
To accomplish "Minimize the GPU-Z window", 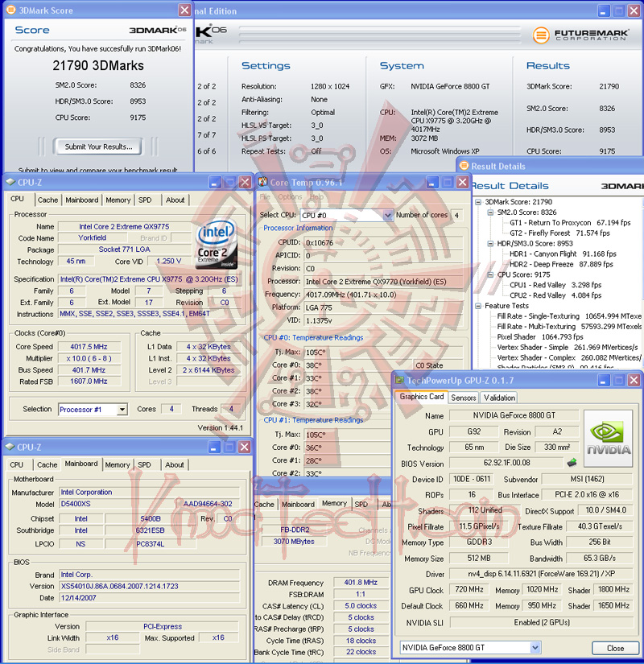I will (x=604, y=380).
